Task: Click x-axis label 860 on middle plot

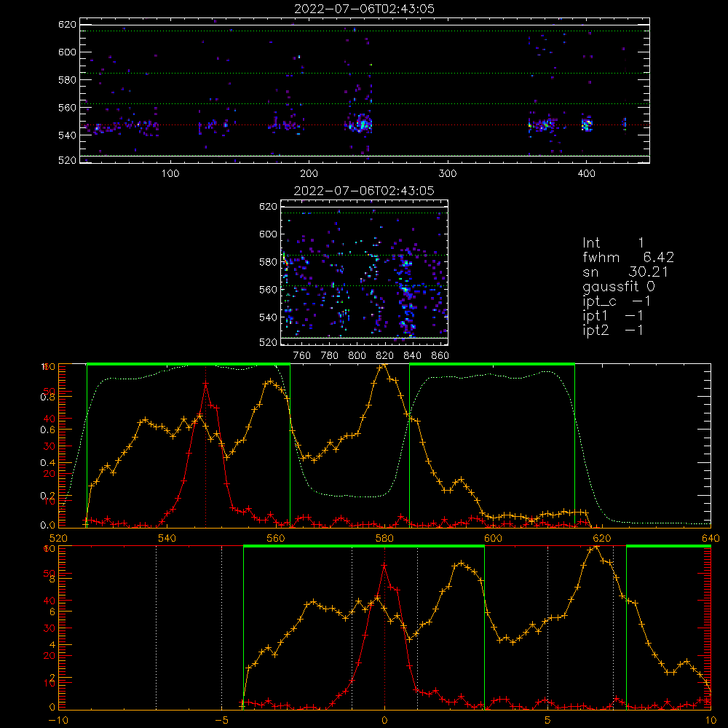Action: [x=440, y=356]
